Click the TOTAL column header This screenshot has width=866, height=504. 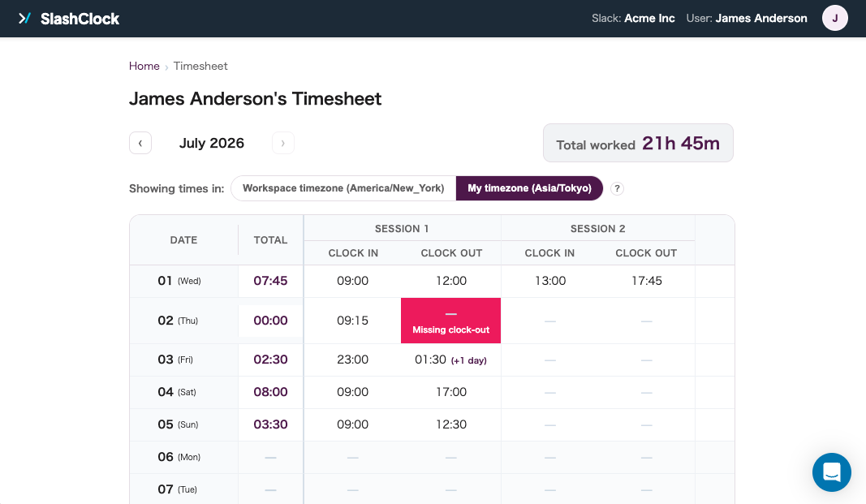coord(270,240)
